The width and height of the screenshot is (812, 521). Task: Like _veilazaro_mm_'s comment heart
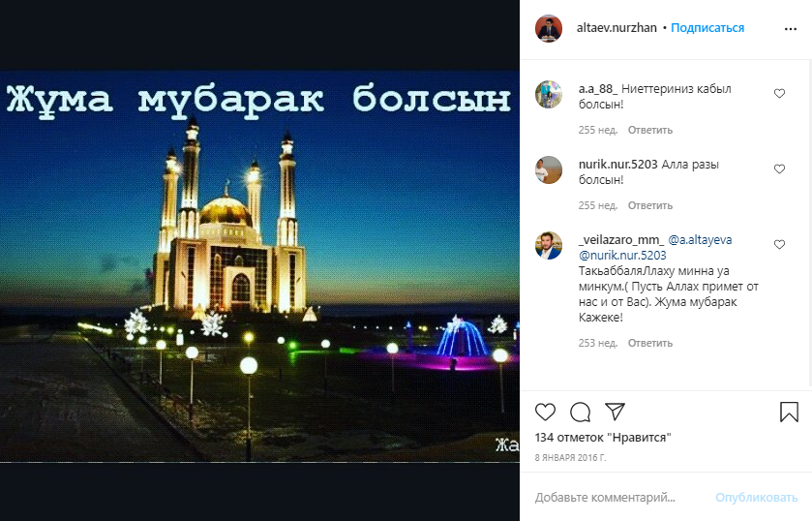coord(779,245)
